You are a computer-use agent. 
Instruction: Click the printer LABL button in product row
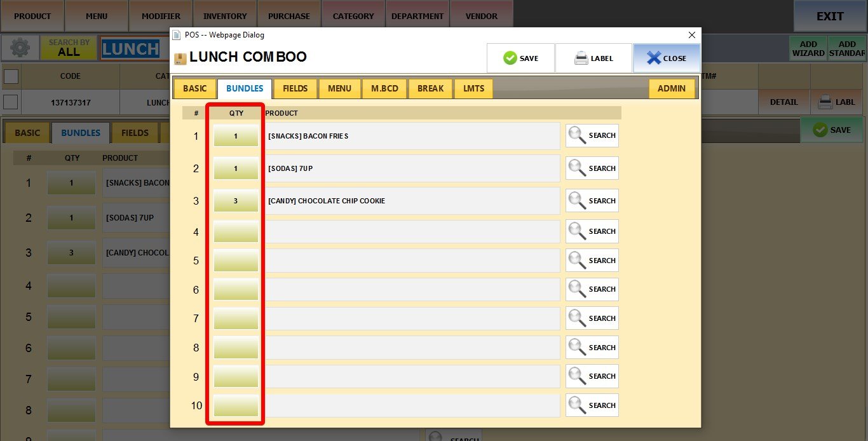click(836, 102)
